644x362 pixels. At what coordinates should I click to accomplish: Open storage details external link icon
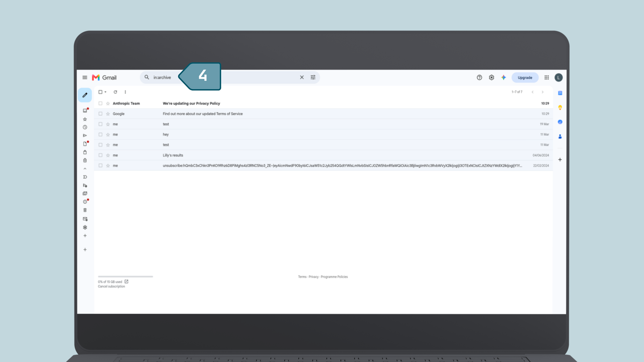click(126, 282)
